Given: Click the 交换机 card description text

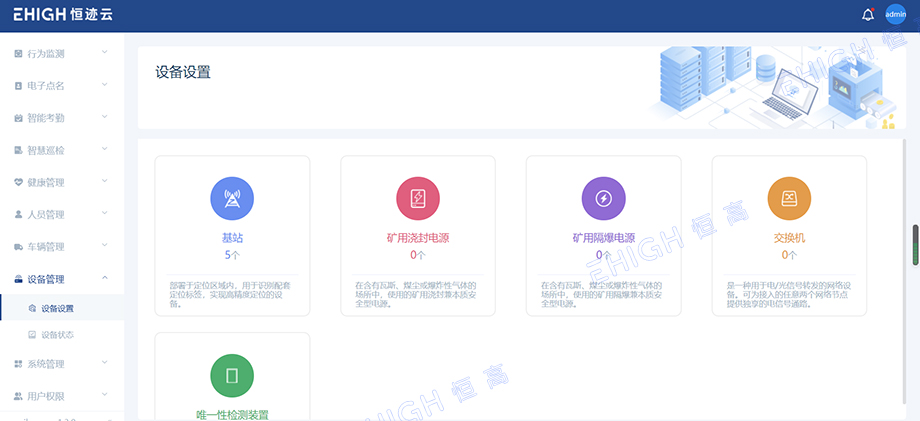Looking at the screenshot, I should coord(790,295).
